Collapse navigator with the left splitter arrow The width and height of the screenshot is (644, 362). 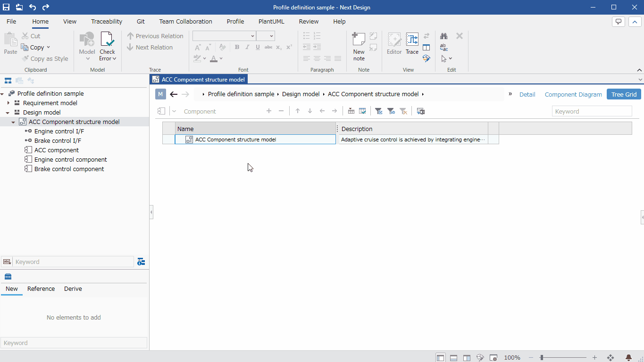click(151, 212)
